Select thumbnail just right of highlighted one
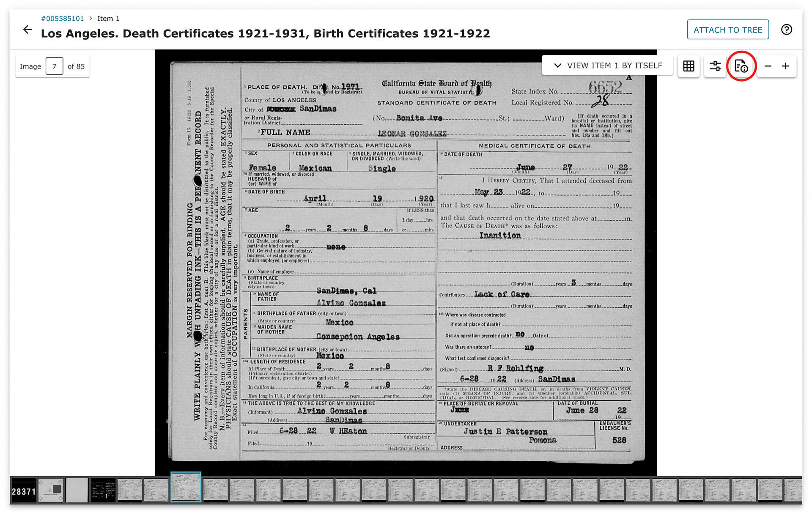Image resolution: width=812 pixels, height=515 pixels. tap(215, 490)
